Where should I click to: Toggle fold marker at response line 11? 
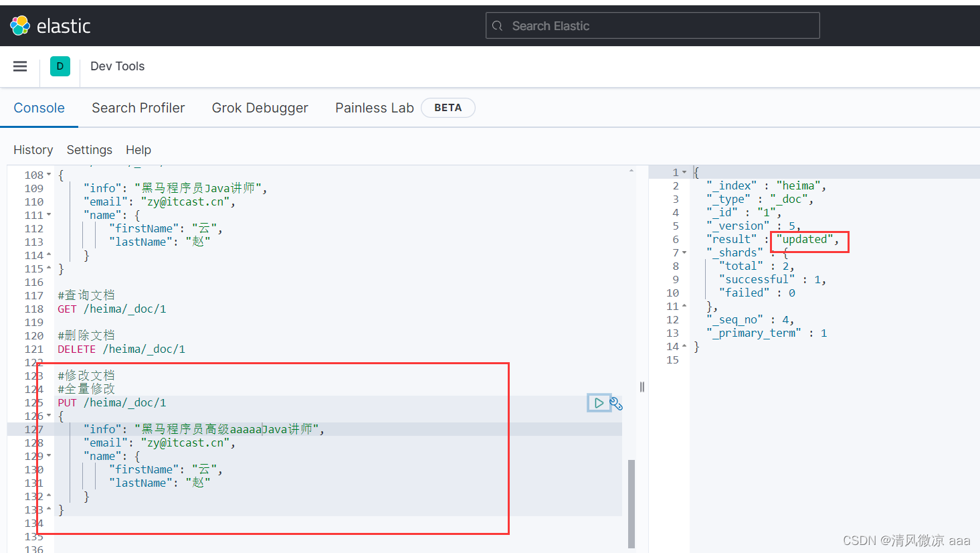point(684,306)
